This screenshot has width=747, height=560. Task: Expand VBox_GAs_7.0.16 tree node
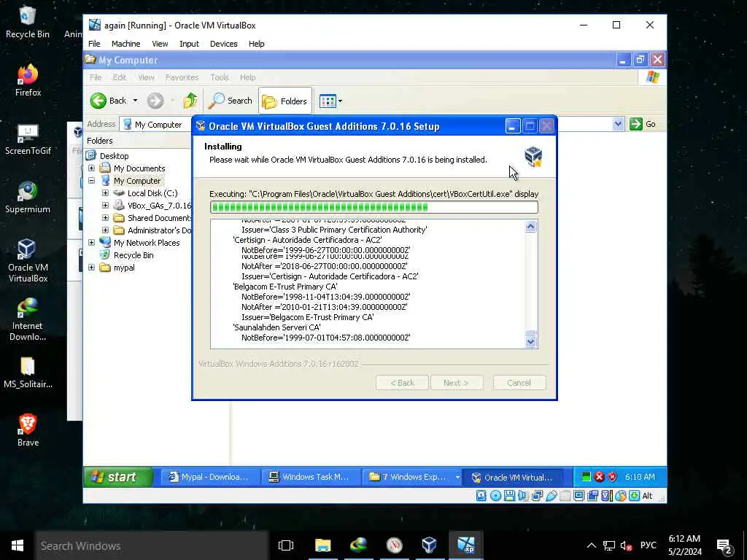105,205
